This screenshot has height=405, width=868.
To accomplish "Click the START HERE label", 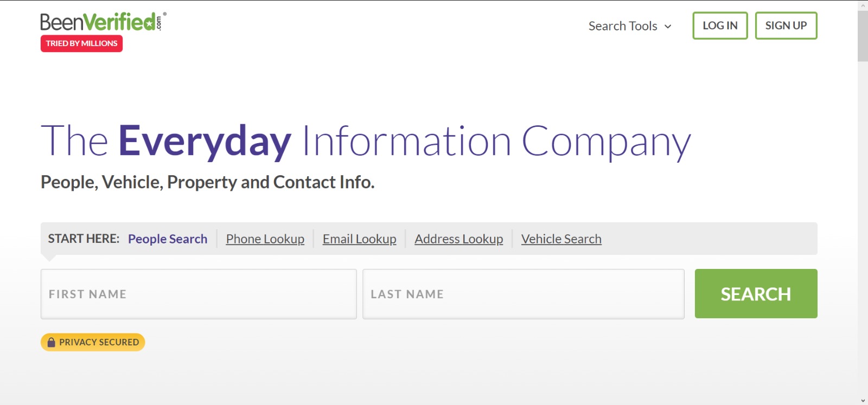I will pyautogui.click(x=84, y=239).
